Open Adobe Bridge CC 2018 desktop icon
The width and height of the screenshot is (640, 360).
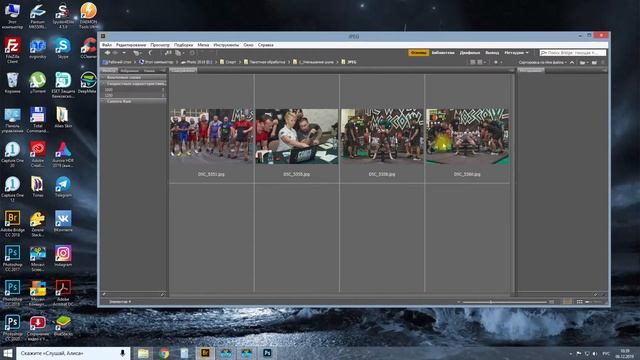[12, 223]
